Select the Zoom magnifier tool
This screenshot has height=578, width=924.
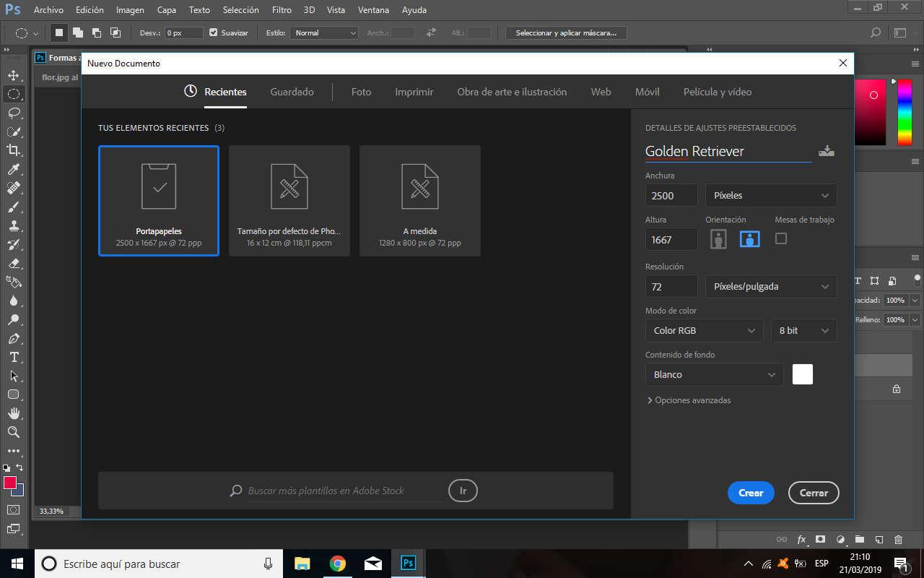[13, 432]
